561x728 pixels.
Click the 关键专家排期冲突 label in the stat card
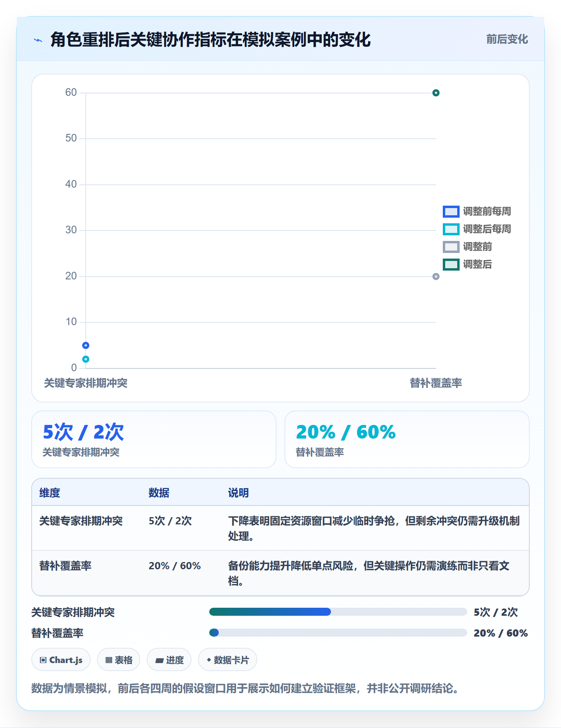(81, 452)
